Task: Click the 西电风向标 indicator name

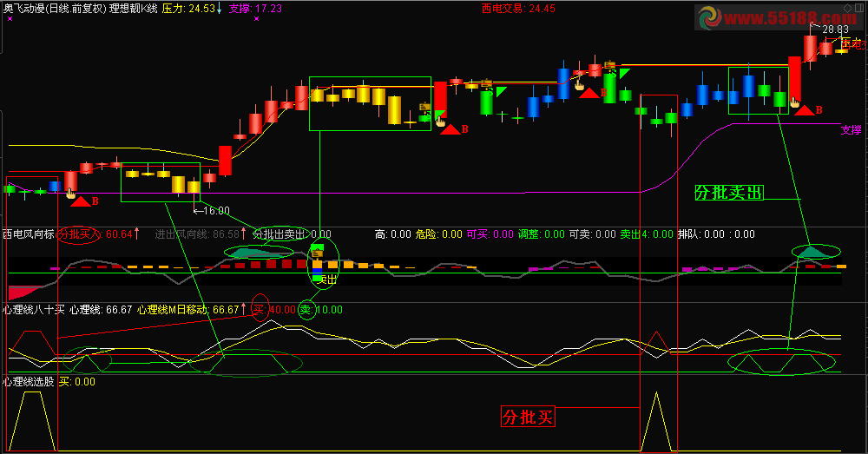Action: tap(29, 234)
